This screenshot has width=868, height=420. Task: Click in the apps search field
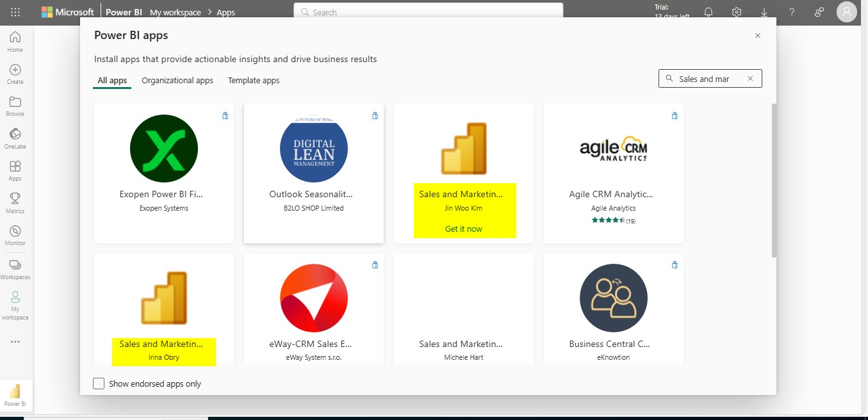pos(710,79)
